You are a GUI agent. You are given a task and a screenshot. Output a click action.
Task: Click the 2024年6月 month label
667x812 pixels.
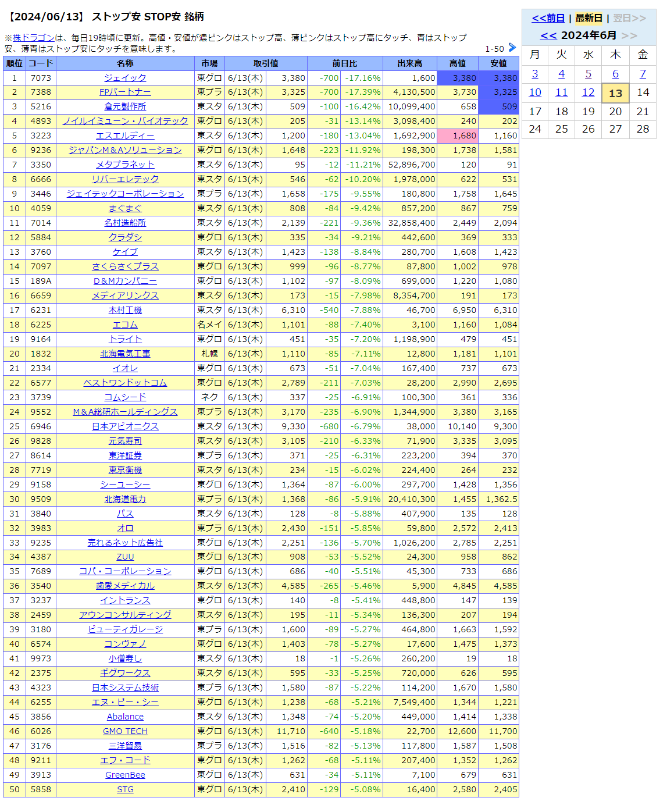(588, 35)
